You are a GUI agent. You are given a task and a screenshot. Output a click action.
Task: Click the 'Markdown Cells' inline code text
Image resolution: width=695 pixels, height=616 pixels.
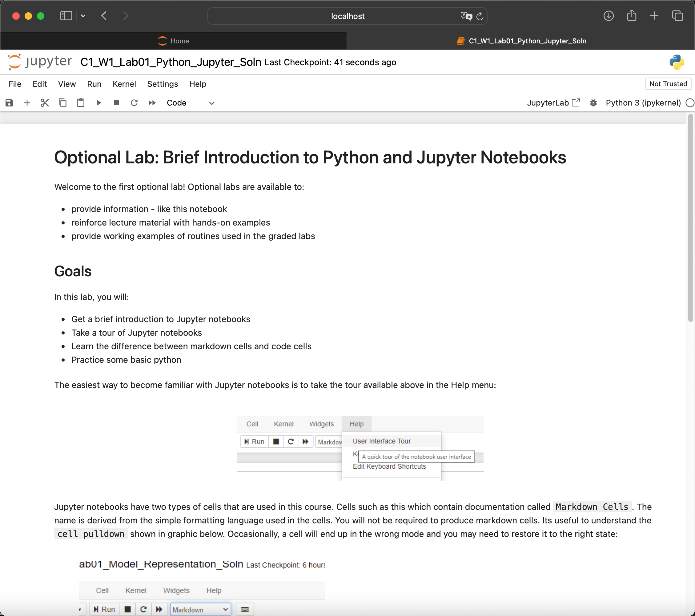pyautogui.click(x=592, y=506)
